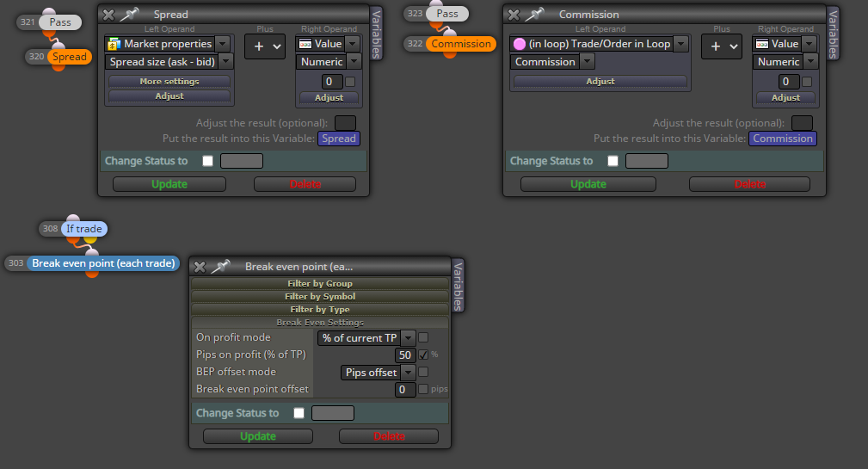The width and height of the screenshot is (868, 469).
Task: Close the Commission panel with X icon
Action: (514, 15)
